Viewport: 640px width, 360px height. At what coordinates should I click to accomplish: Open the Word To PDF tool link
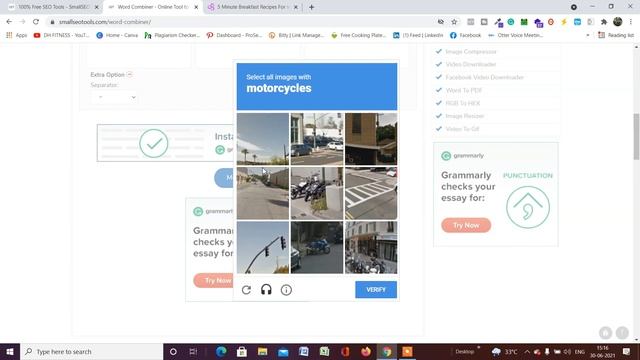[x=464, y=90]
